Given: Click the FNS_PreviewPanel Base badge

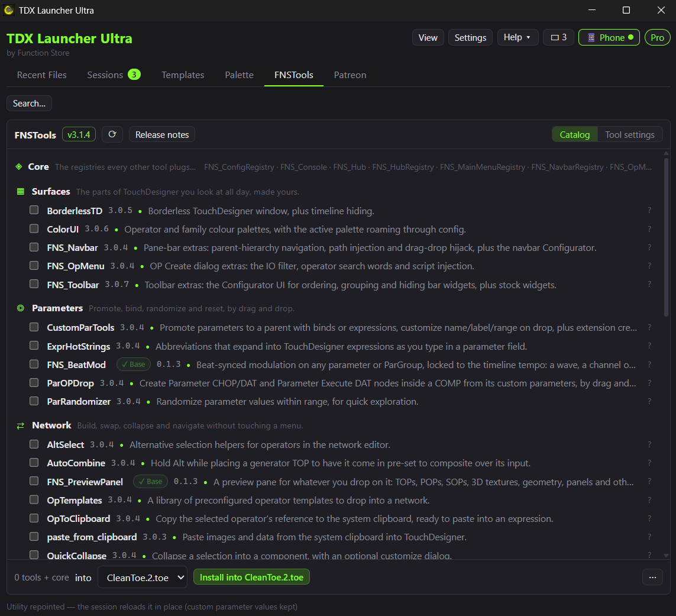Looking at the screenshot, I should [x=150, y=482].
